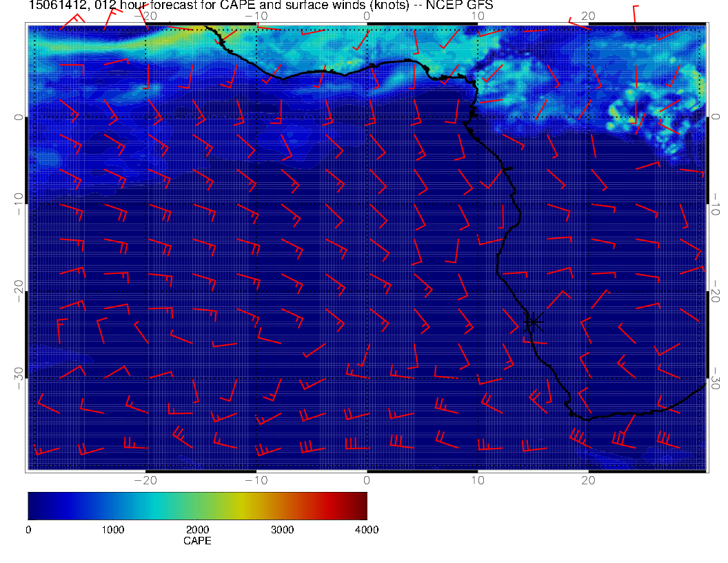Click the dark red end of the CAPE colorbar
The image size is (728, 563).
(361, 505)
